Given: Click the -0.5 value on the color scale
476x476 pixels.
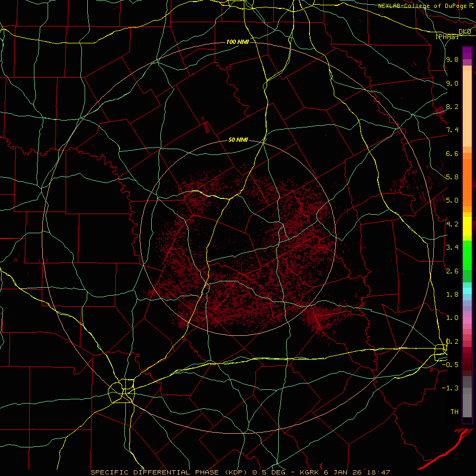Looking at the screenshot, I should click(x=450, y=365).
